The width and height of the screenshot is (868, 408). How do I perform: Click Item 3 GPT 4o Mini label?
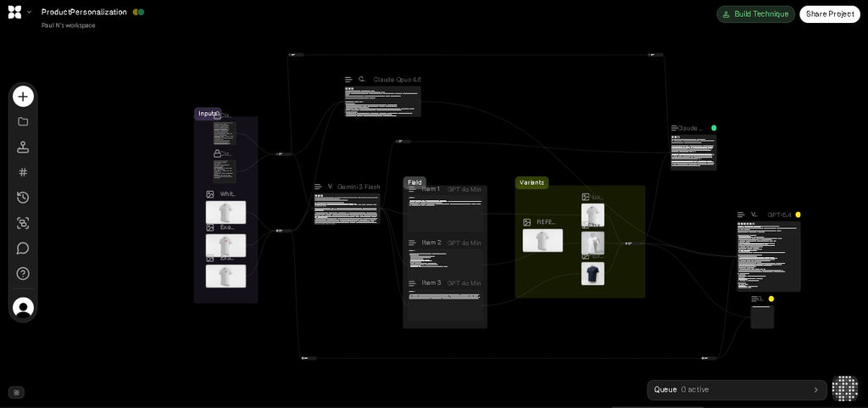[x=464, y=283]
